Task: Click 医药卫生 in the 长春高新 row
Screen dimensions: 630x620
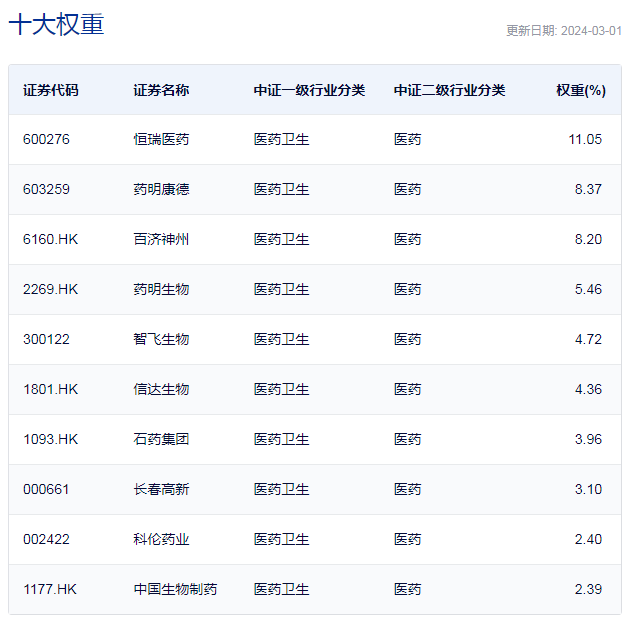Action: 281,489
